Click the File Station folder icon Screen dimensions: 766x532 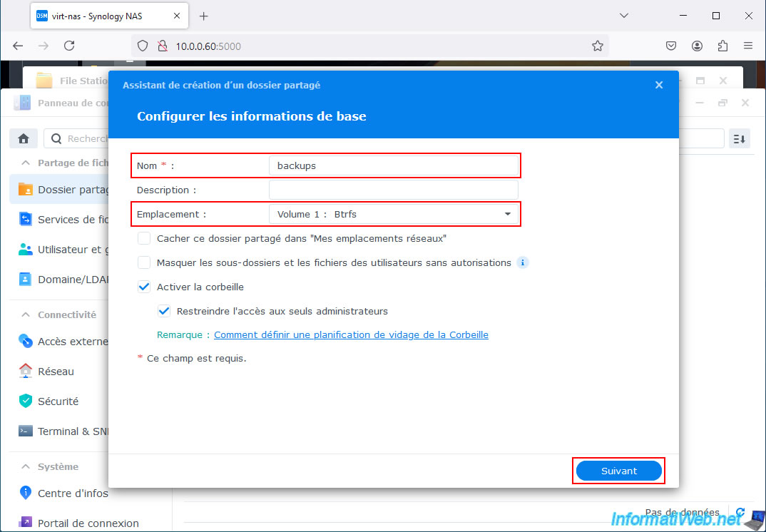click(x=44, y=80)
